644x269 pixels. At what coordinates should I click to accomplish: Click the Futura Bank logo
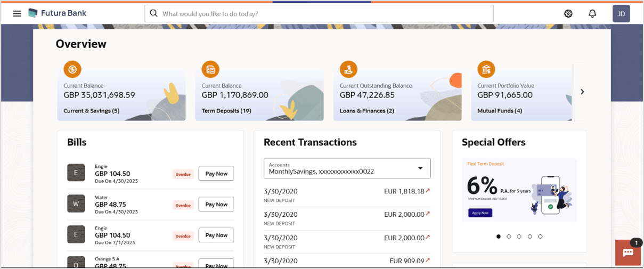tap(57, 13)
